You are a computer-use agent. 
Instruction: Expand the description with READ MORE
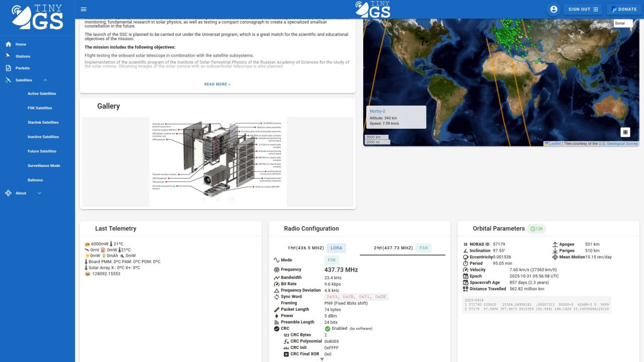click(x=217, y=84)
